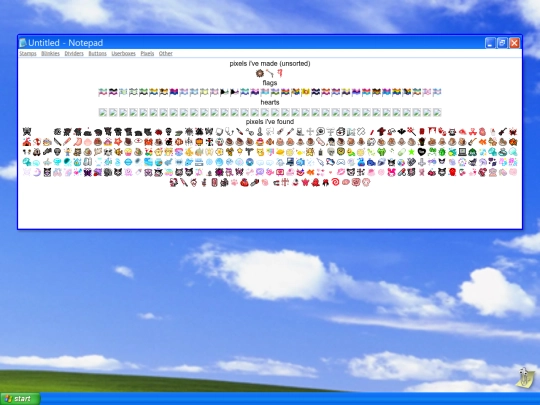The image size is (540, 405).
Task: Click the yellow lemon pixel
Action: coord(280,152)
